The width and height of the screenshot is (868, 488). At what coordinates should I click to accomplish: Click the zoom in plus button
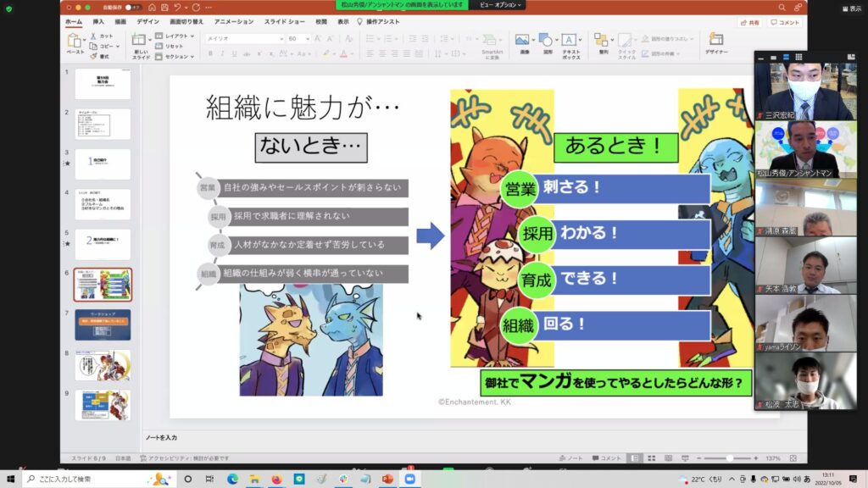756,458
